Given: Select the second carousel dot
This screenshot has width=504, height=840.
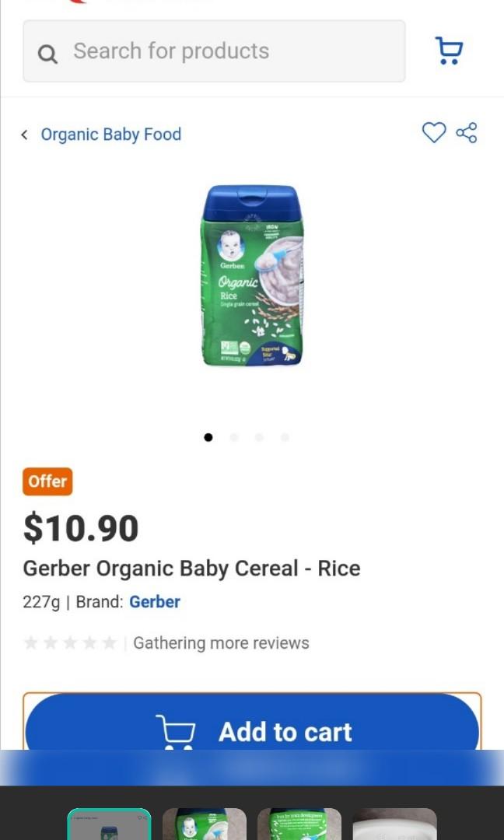Looking at the screenshot, I should [234, 437].
